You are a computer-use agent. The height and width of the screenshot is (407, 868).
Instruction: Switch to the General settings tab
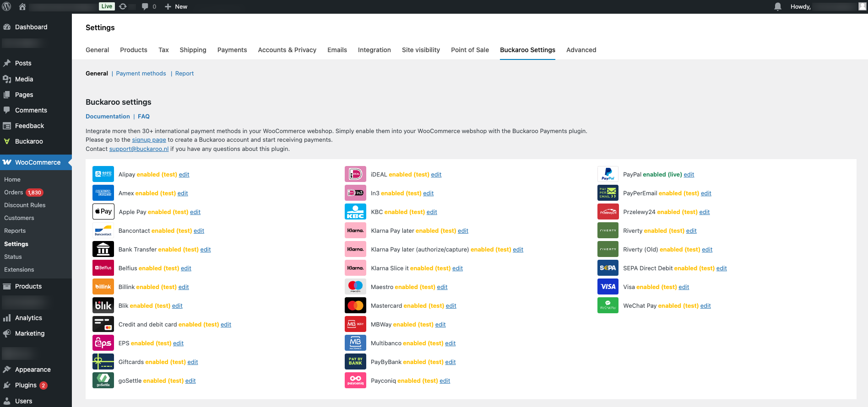pyautogui.click(x=97, y=50)
